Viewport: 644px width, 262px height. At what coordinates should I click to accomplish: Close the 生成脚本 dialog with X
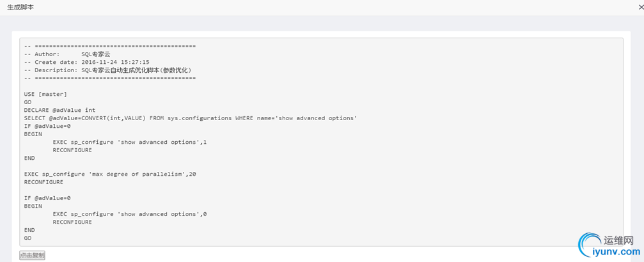[641, 7]
